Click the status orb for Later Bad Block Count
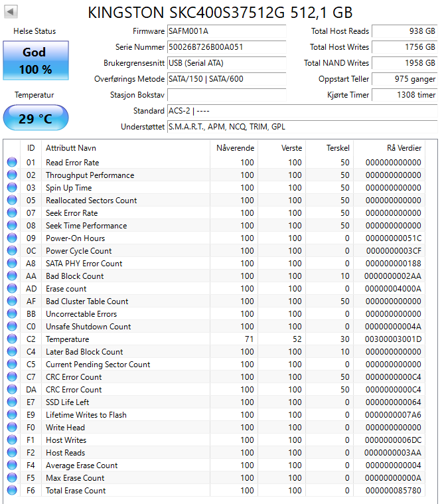442x504 pixels. (x=12, y=352)
